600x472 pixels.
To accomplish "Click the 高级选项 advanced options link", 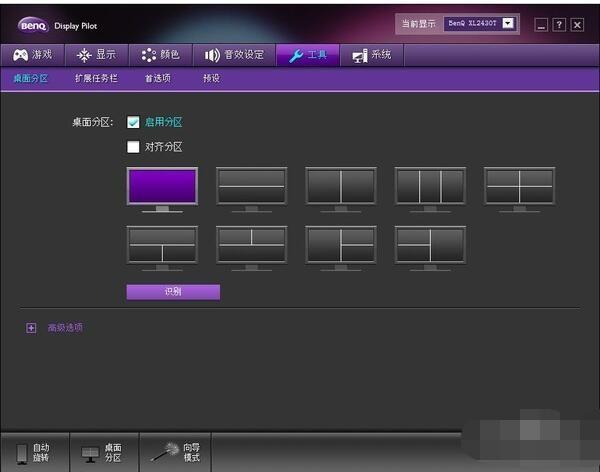I will tap(65, 328).
